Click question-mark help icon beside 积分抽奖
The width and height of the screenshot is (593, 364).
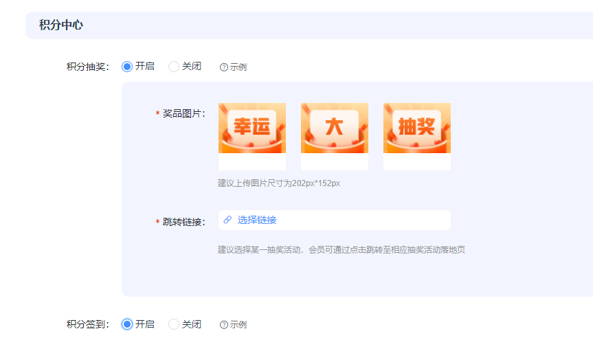coord(223,67)
